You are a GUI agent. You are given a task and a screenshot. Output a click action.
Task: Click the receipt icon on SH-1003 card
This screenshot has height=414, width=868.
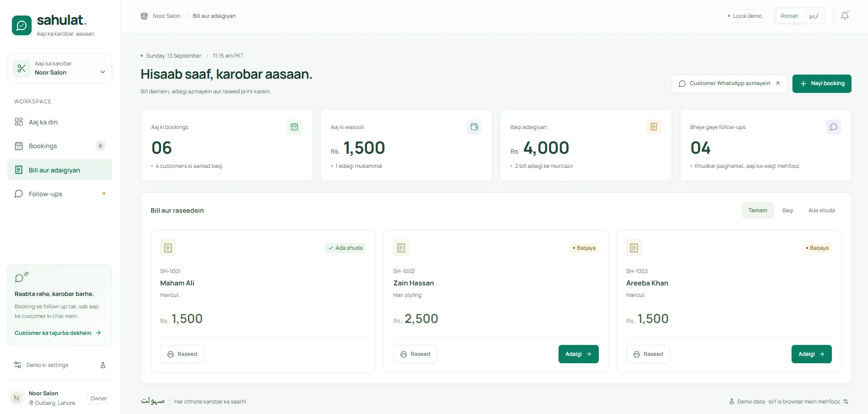pyautogui.click(x=634, y=248)
